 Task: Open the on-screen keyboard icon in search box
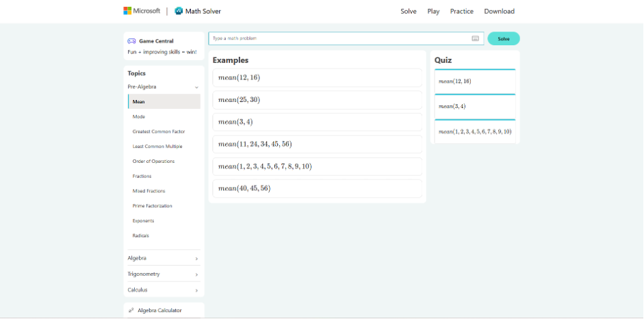click(475, 38)
